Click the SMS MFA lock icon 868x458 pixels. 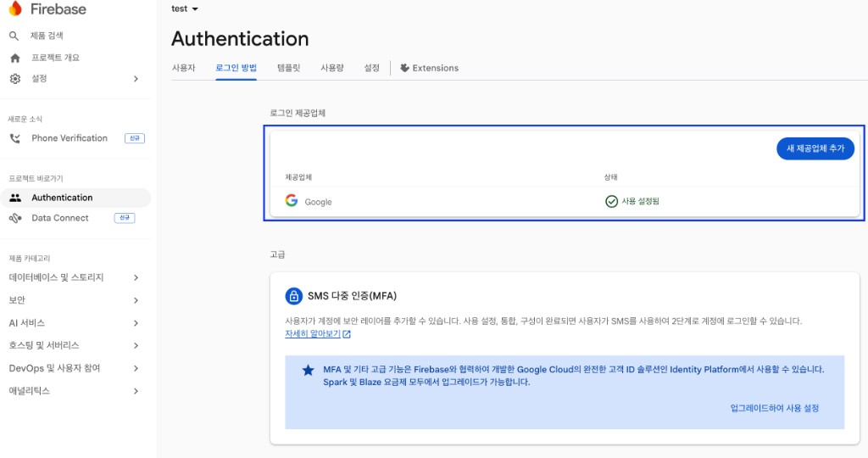(x=293, y=296)
